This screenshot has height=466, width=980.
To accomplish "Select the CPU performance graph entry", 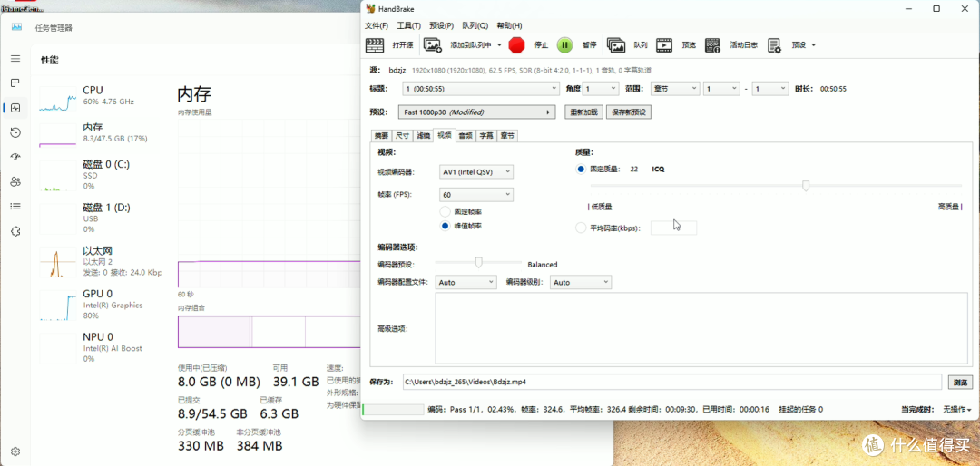I will tap(99, 95).
